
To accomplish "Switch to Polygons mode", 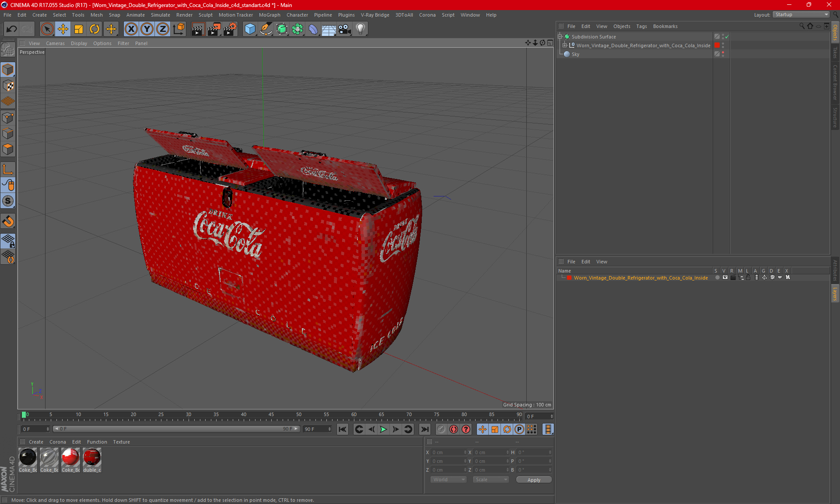I will tap(8, 149).
